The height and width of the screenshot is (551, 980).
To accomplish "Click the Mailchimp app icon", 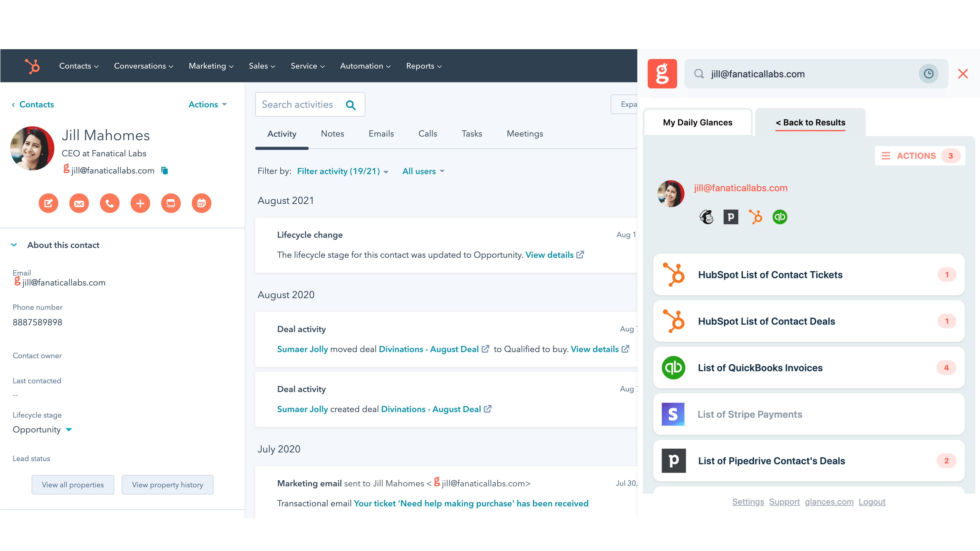I will tap(706, 217).
